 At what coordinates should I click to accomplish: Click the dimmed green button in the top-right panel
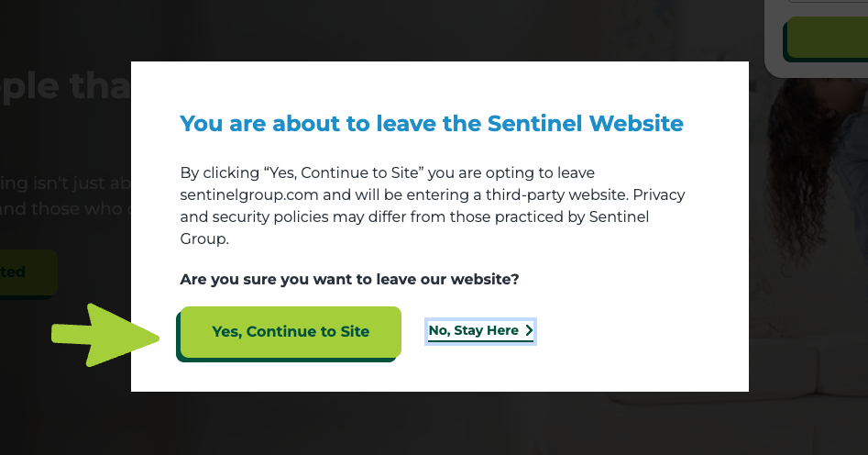(825, 39)
